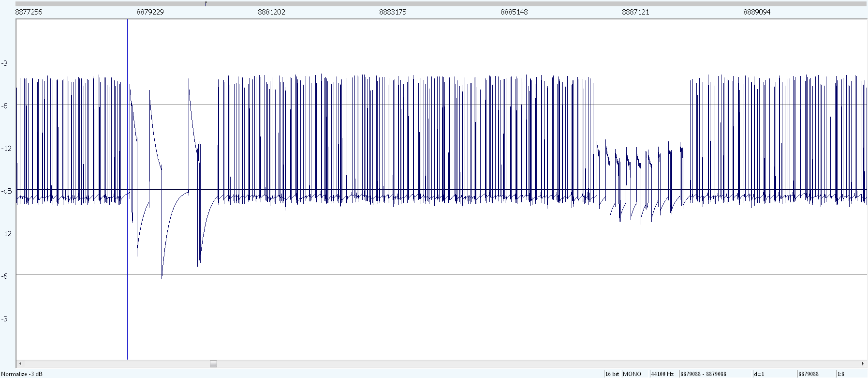Viewport: 868px width, 378px height.
Task: Click the ruler label 8879229
Action: pyautogui.click(x=150, y=12)
